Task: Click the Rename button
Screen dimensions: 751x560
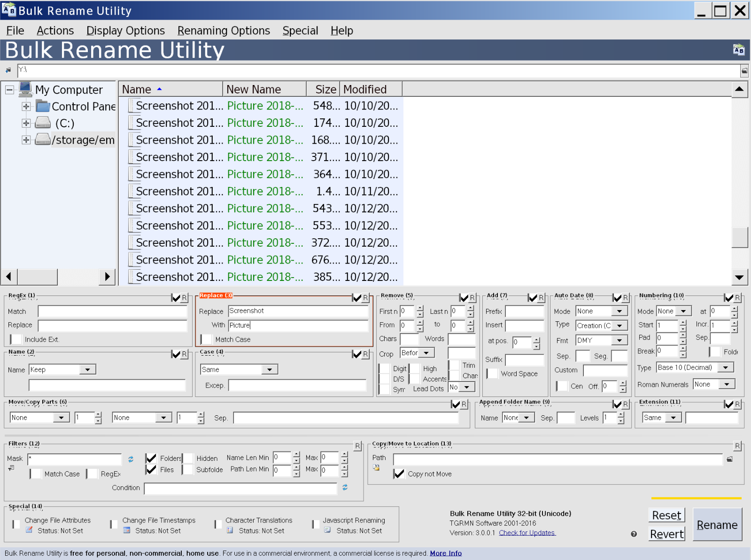Action: coord(717,525)
